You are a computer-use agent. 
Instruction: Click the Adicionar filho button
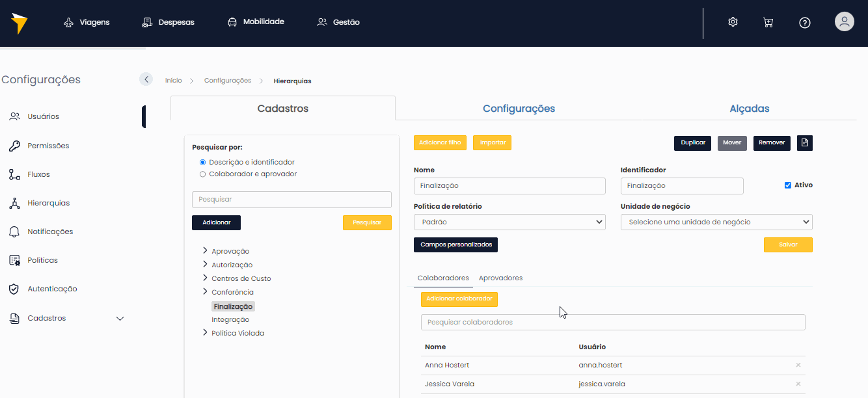440,142
